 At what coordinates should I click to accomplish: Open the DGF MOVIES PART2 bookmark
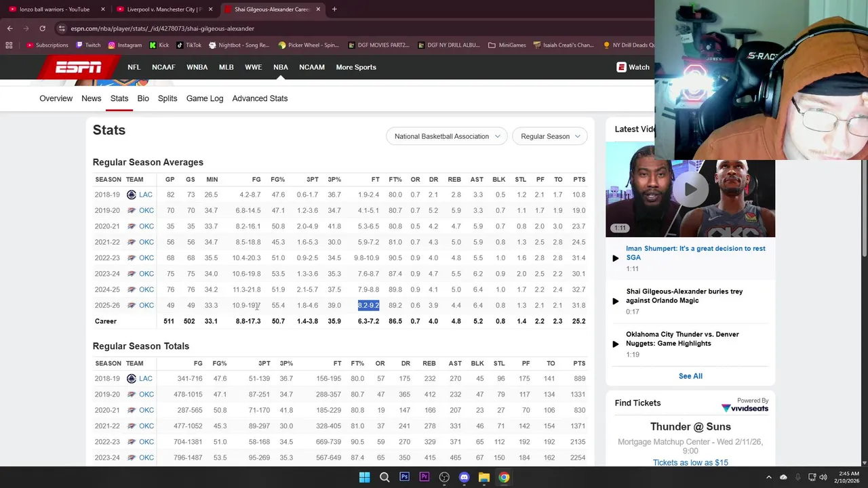point(378,45)
